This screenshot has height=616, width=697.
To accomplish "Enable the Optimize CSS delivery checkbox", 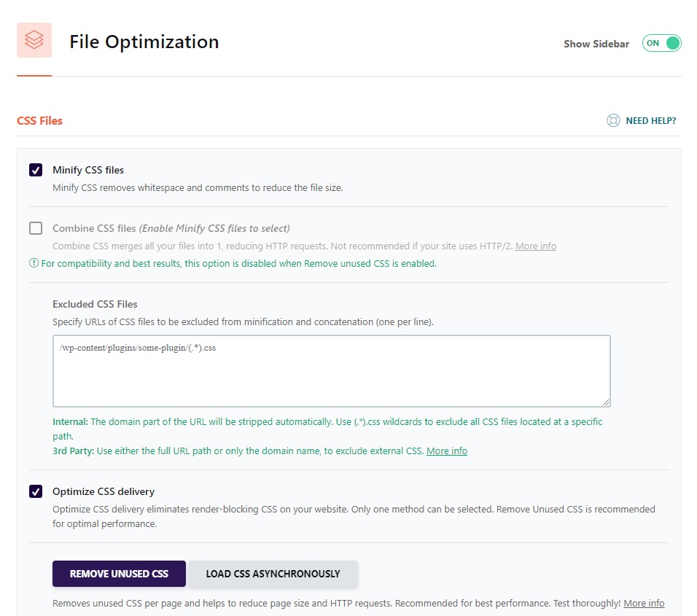I will (x=34, y=491).
